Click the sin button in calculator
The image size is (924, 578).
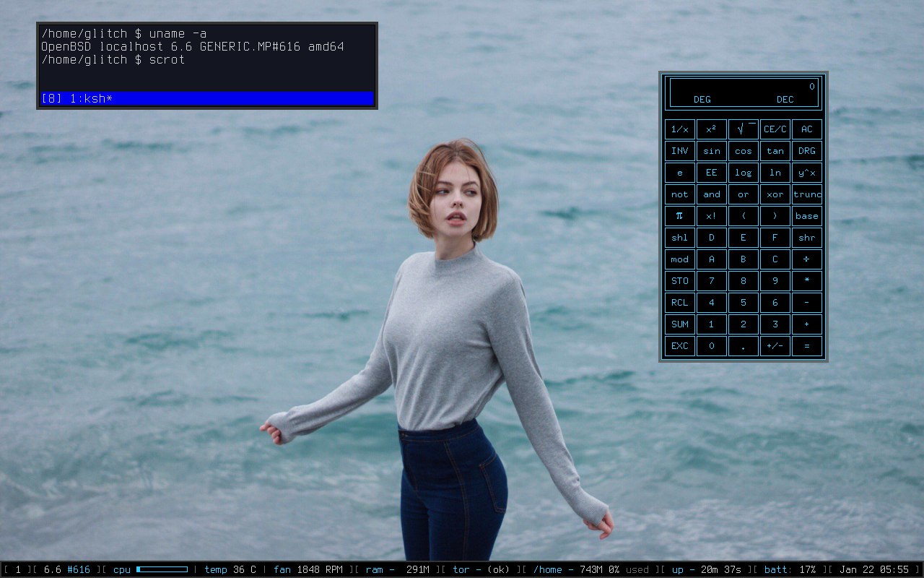click(x=712, y=151)
